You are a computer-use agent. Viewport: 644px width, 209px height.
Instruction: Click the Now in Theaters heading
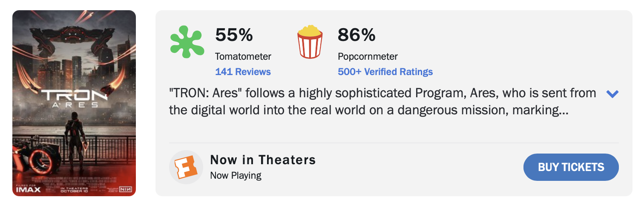[x=263, y=160]
